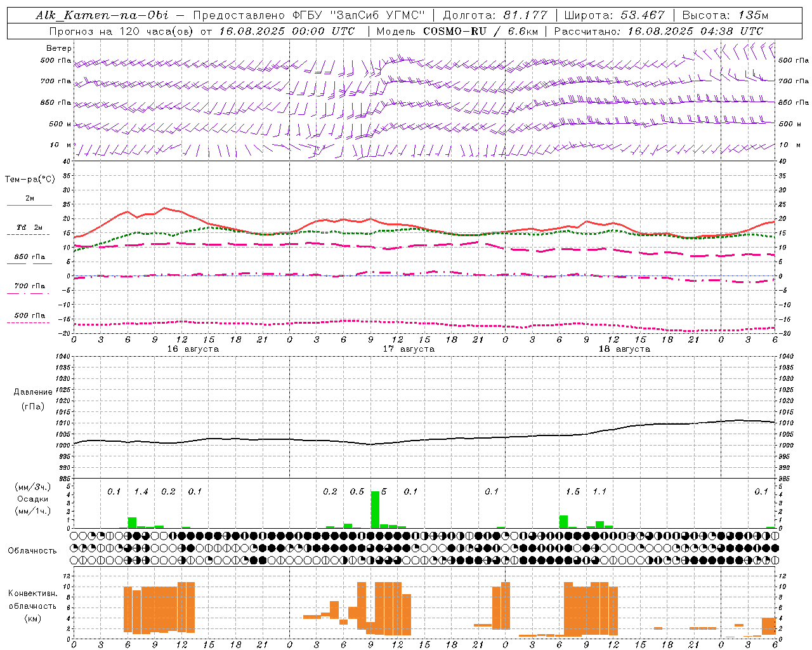Click the model name COSMO-RU / 6.6км
This screenshot has width=812, height=650.
480,31
